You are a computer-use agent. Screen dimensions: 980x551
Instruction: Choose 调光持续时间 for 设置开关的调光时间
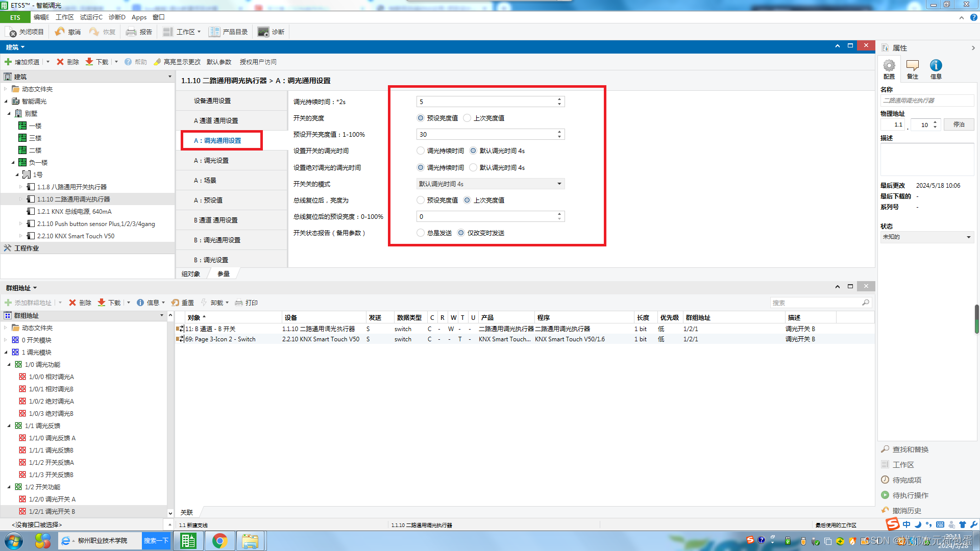click(421, 151)
